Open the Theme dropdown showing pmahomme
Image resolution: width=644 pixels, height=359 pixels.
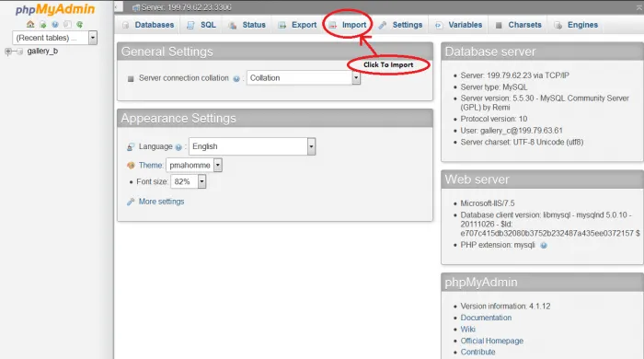pos(194,165)
